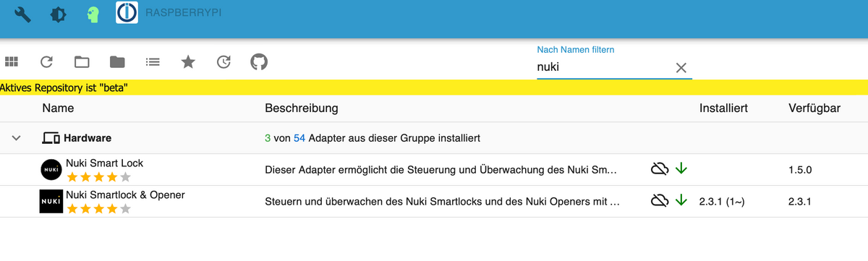
Task: Collapse the Hardware group chevron
Action: tap(17, 137)
